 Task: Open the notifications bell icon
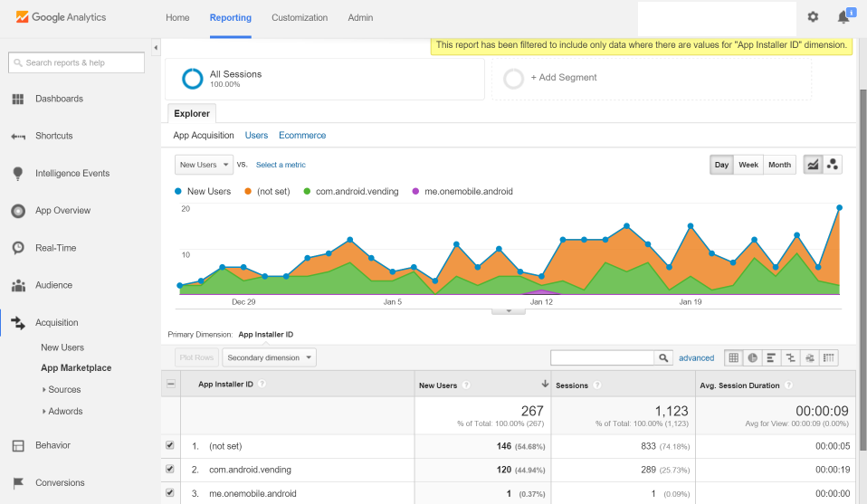843,17
